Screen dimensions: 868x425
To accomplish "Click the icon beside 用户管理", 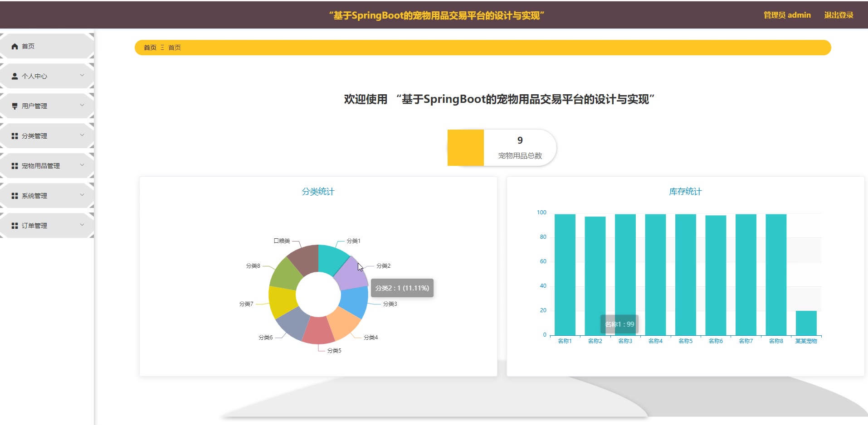I will pyautogui.click(x=15, y=106).
